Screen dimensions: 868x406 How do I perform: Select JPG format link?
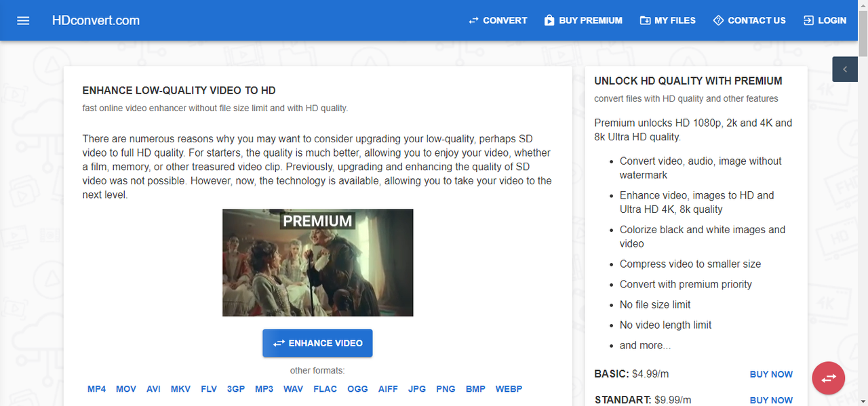(x=417, y=389)
